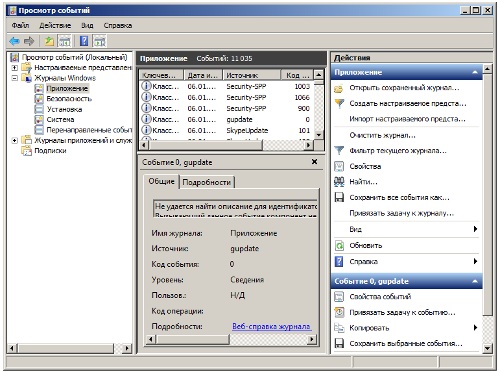Switch to the Подробности tab
500x372 pixels.
[x=207, y=182]
